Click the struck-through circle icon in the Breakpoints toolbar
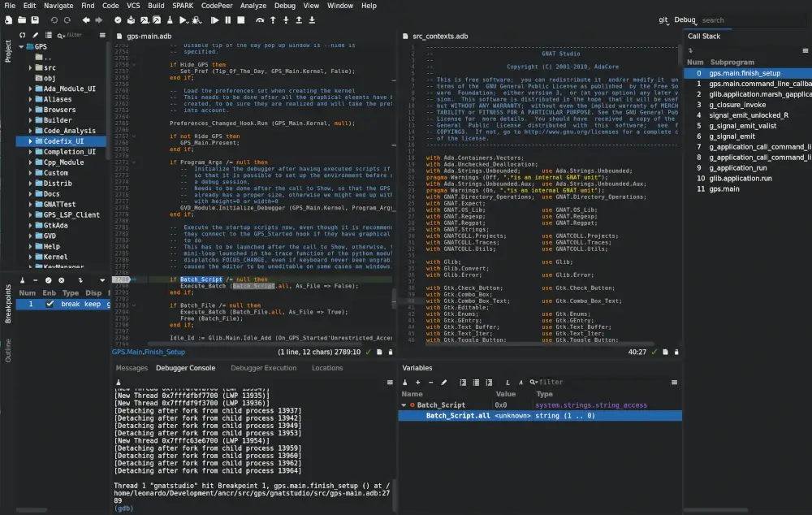 (x=48, y=280)
